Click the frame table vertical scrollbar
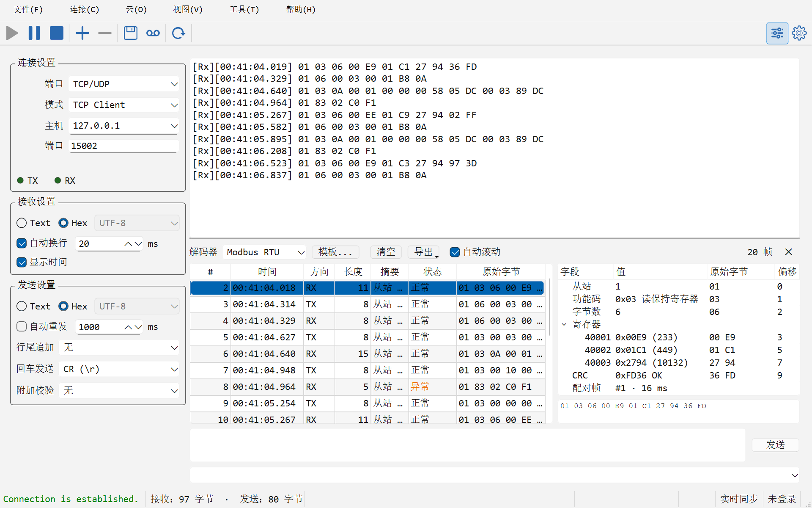 [549, 306]
